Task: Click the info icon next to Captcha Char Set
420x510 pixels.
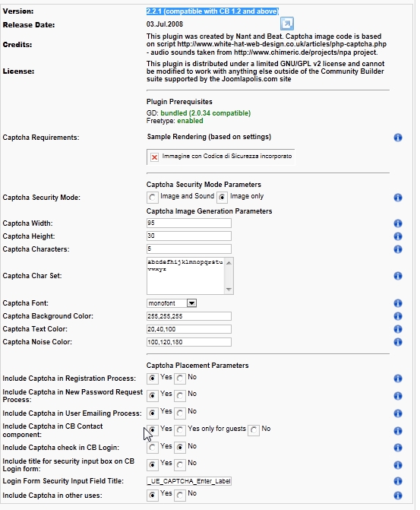Action: (398, 276)
